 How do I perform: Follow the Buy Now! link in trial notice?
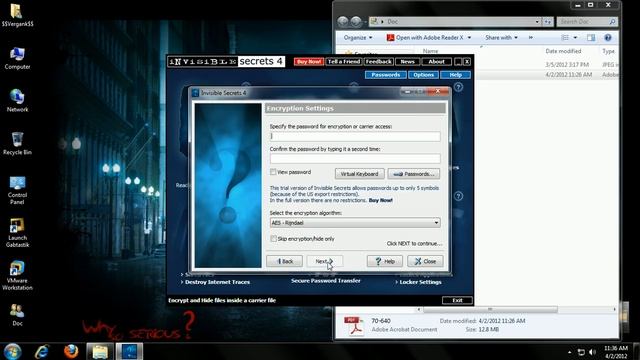coord(380,200)
